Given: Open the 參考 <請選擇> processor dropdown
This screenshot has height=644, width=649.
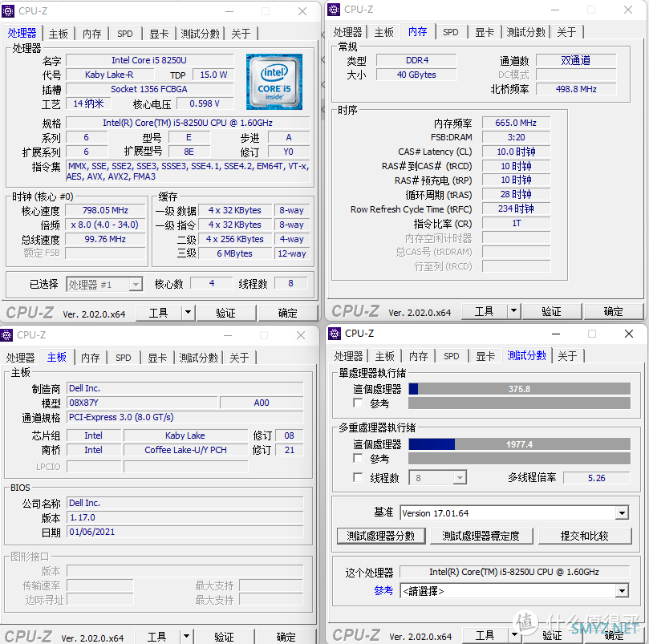Looking at the screenshot, I should coord(621,590).
